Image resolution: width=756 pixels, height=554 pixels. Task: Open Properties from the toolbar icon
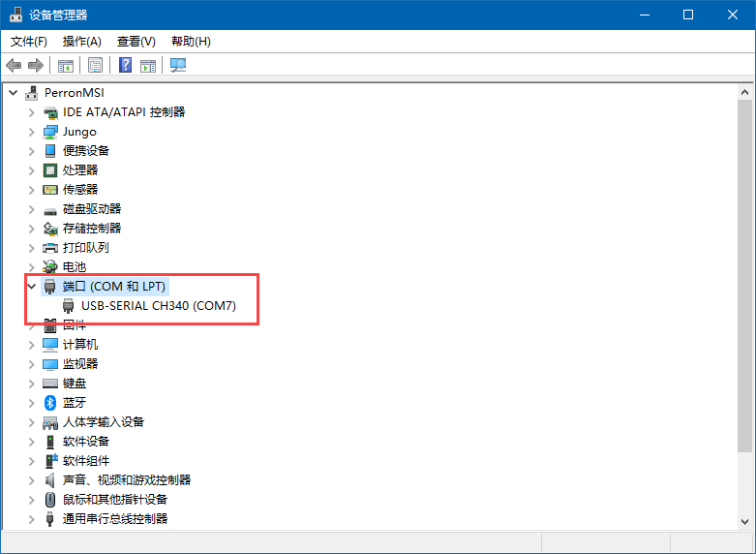coord(96,65)
